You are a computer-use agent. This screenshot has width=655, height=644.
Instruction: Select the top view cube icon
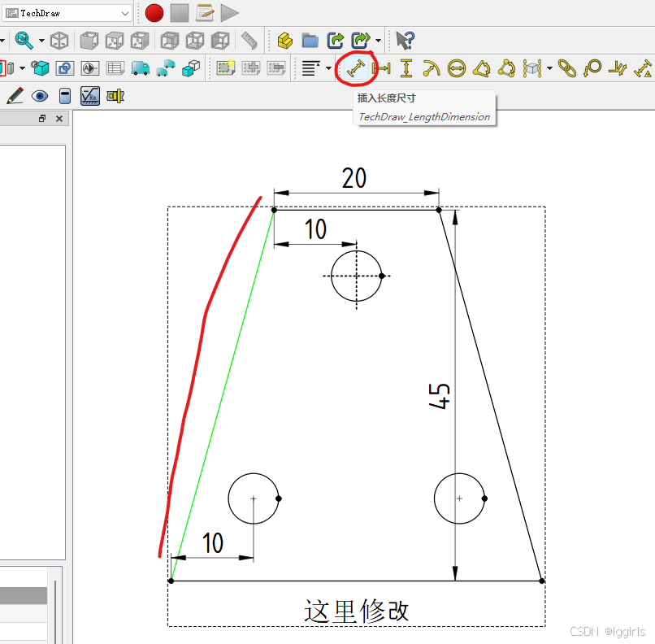click(115, 41)
